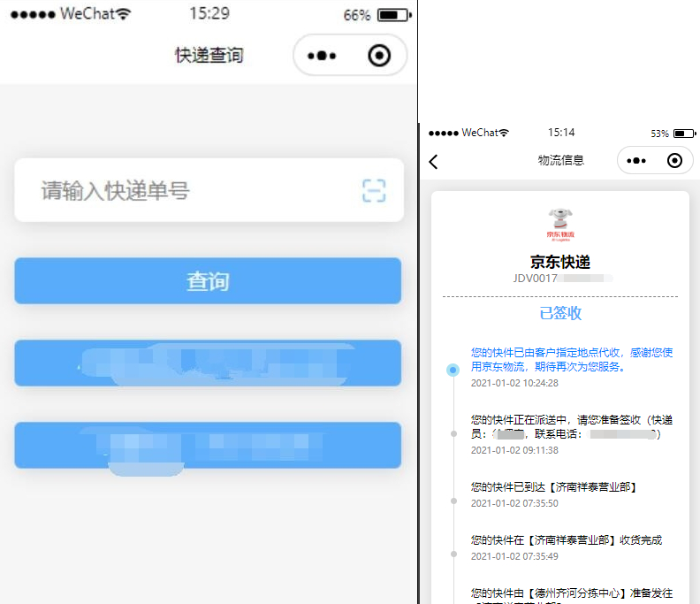The width and height of the screenshot is (700, 604).
Task: Tap the circular close icon on the 物流信息 page
Action: click(x=674, y=160)
